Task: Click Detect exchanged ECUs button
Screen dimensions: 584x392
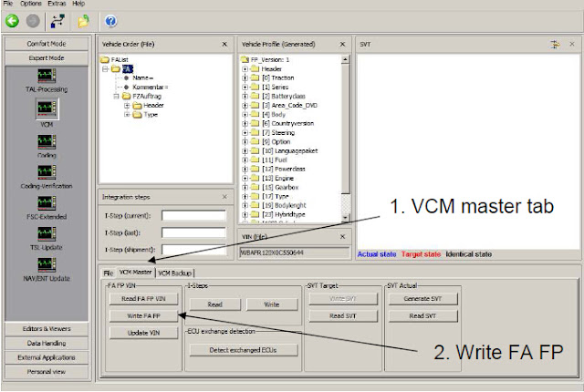Action: pyautogui.click(x=244, y=350)
